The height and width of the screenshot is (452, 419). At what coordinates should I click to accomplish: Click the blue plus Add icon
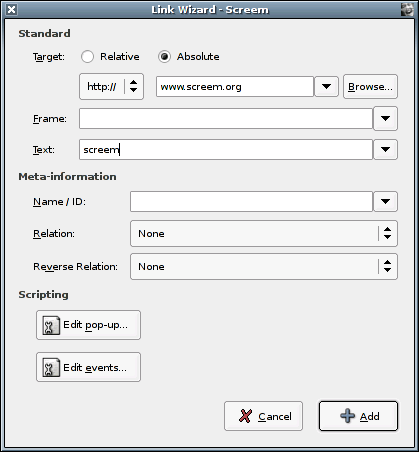347,416
